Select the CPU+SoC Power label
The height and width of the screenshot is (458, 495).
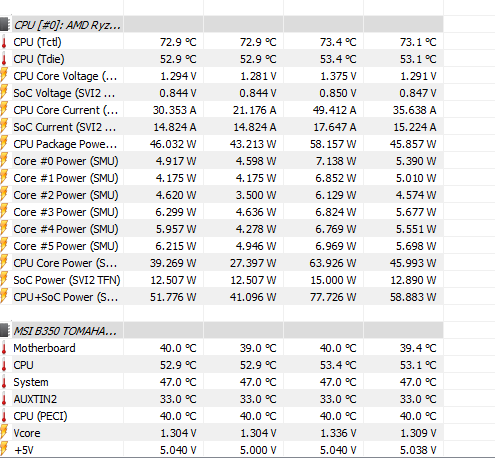point(66,297)
